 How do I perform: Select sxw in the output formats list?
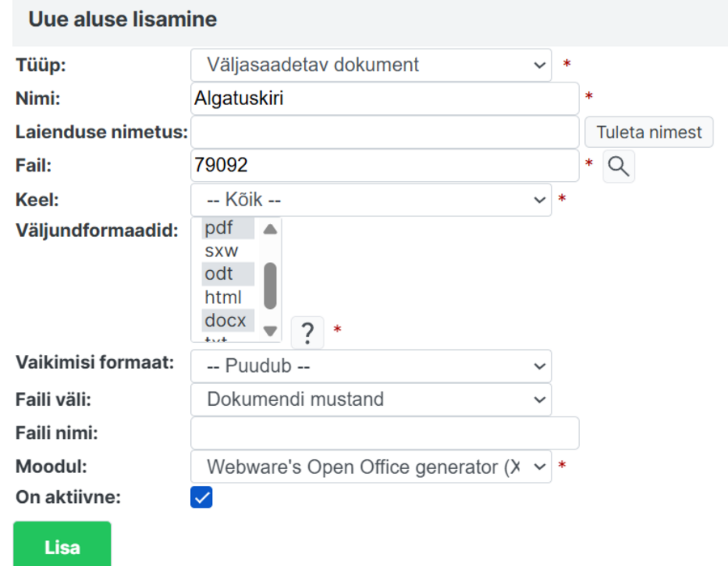228,251
